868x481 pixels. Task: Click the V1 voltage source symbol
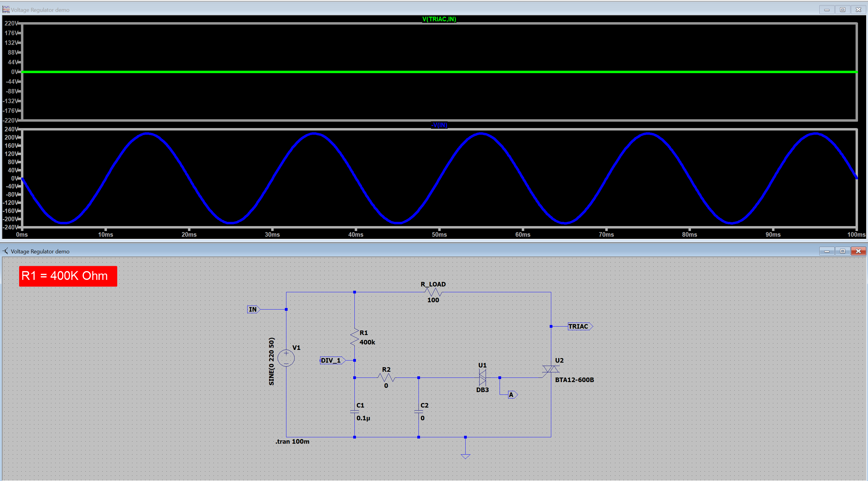click(x=286, y=358)
